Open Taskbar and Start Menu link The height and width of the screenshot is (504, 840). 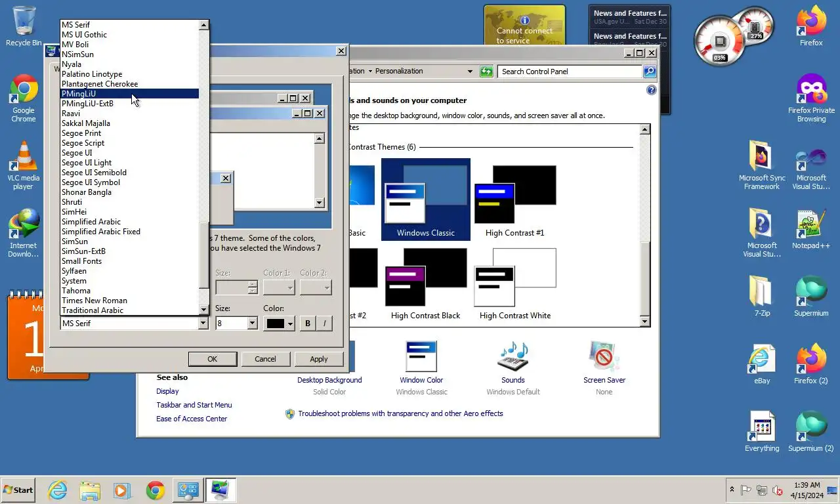pyautogui.click(x=194, y=405)
